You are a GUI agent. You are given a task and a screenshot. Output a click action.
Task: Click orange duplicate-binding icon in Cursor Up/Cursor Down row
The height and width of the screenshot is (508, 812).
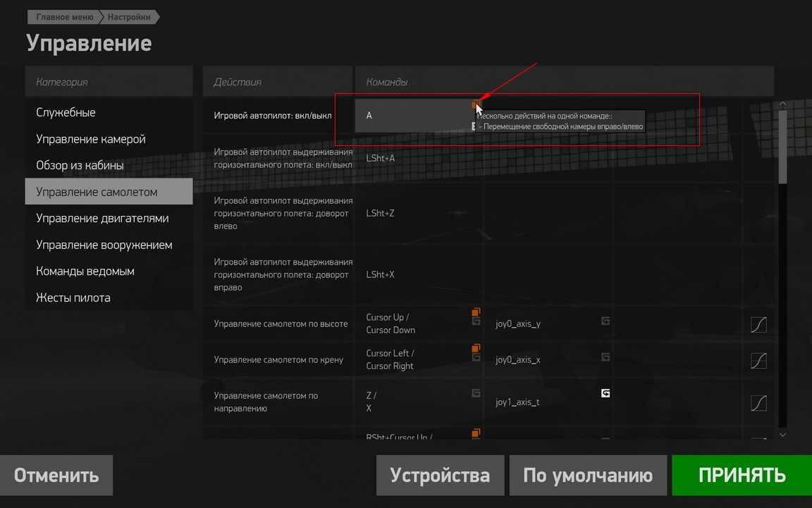(x=476, y=312)
